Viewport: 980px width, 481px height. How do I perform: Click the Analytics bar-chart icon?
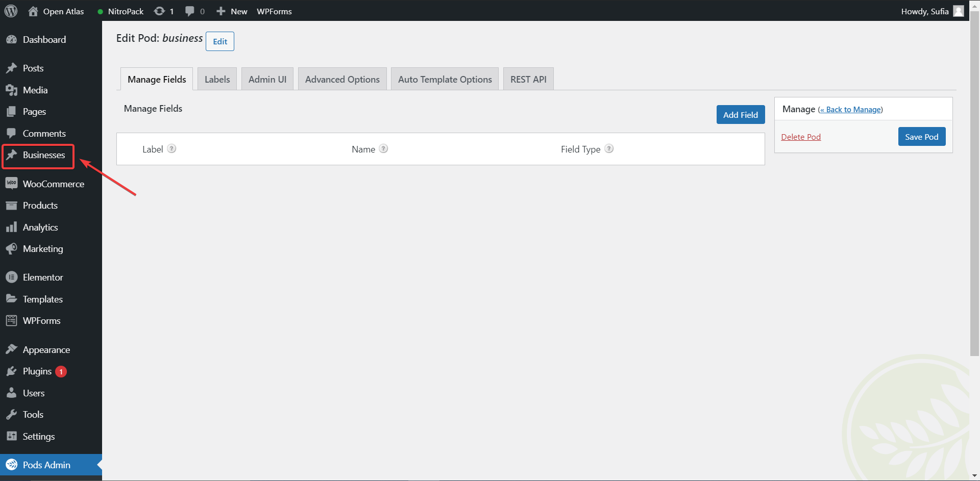tap(12, 227)
